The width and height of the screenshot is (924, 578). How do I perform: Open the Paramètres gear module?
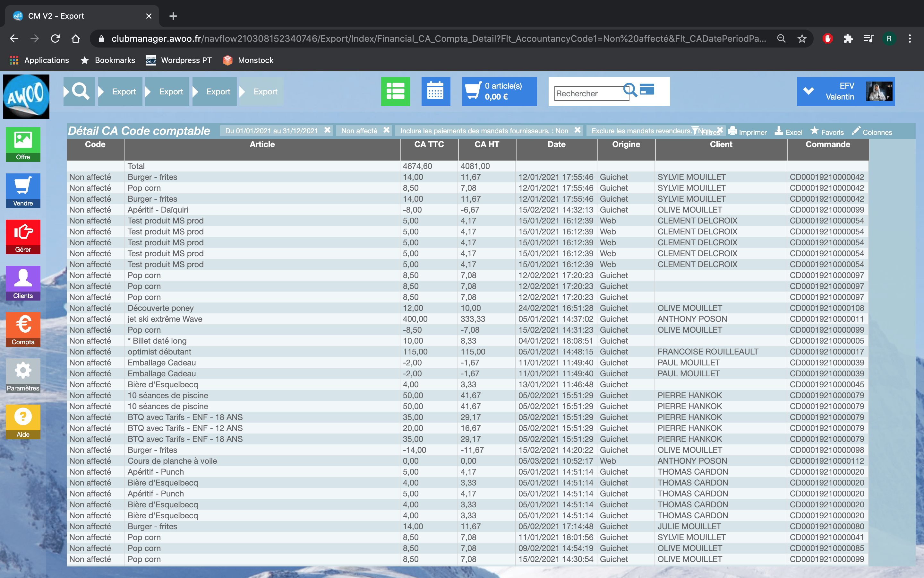[x=23, y=375]
